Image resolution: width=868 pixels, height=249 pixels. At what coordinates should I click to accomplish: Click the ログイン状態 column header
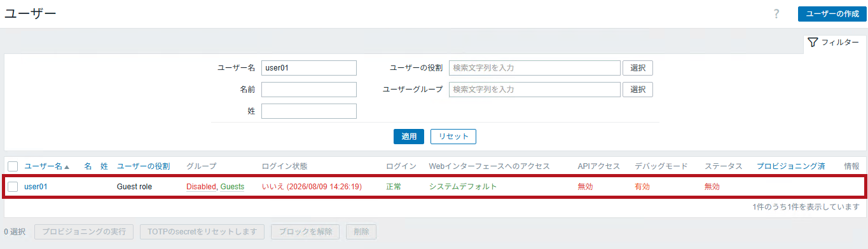[284, 166]
